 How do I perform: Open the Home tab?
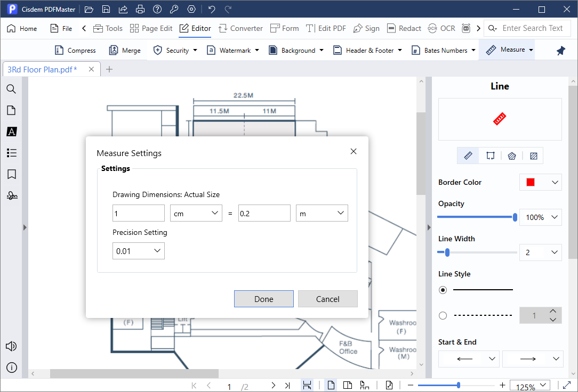(22, 28)
